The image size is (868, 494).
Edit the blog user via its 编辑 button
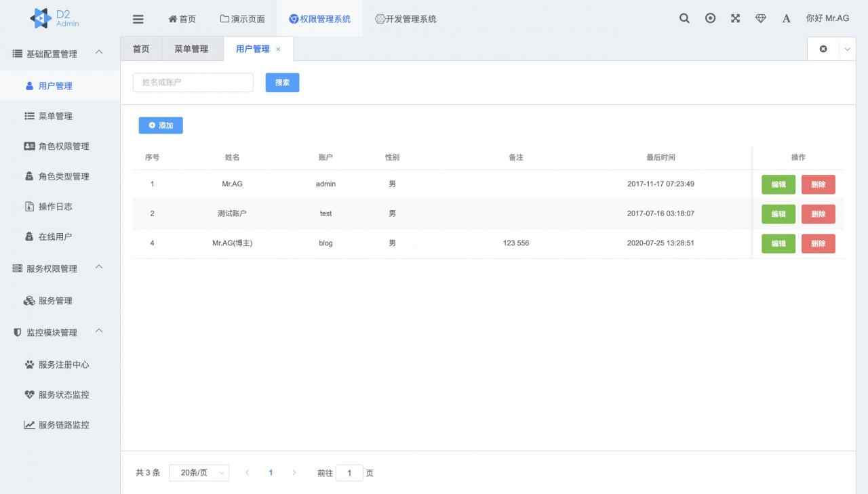(778, 243)
